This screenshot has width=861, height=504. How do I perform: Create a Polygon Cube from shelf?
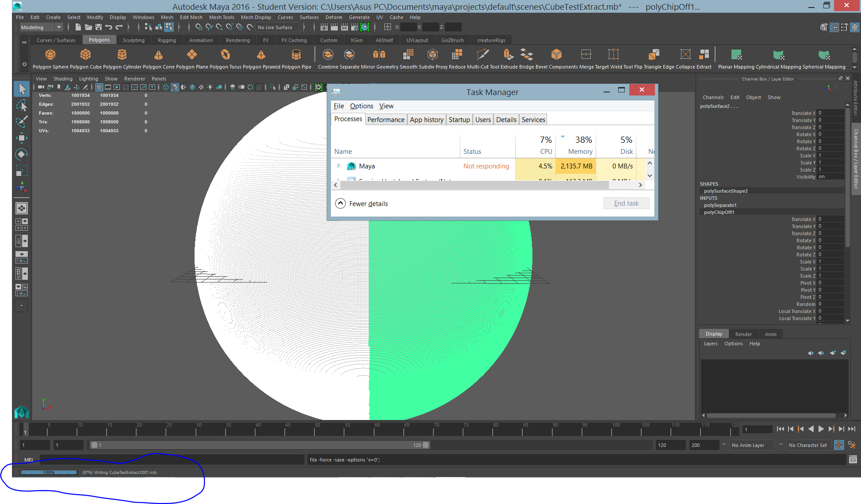[x=85, y=55]
